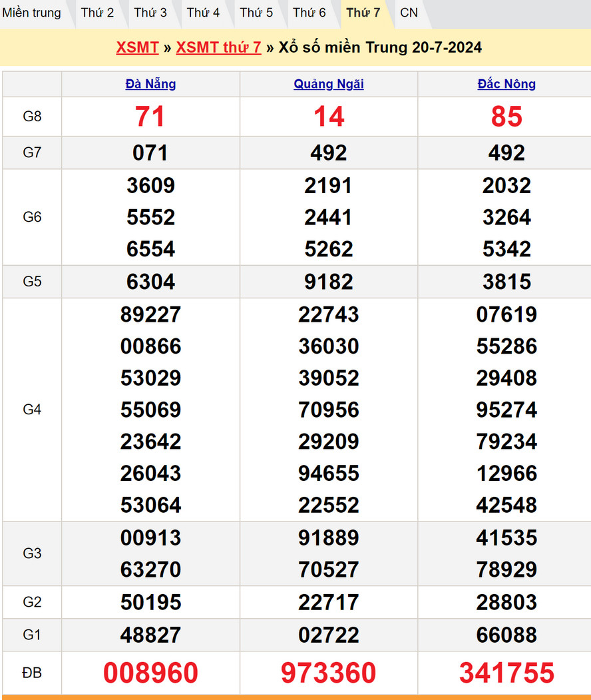
Task: Click Đà Nẵng special prize 008960
Action: 150,673
